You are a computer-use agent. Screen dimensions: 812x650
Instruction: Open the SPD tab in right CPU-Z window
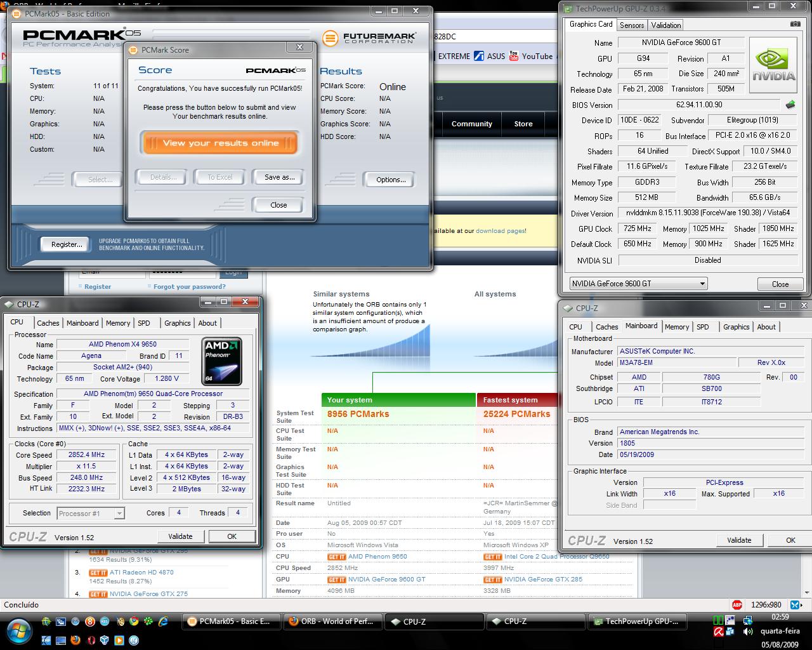click(x=703, y=327)
